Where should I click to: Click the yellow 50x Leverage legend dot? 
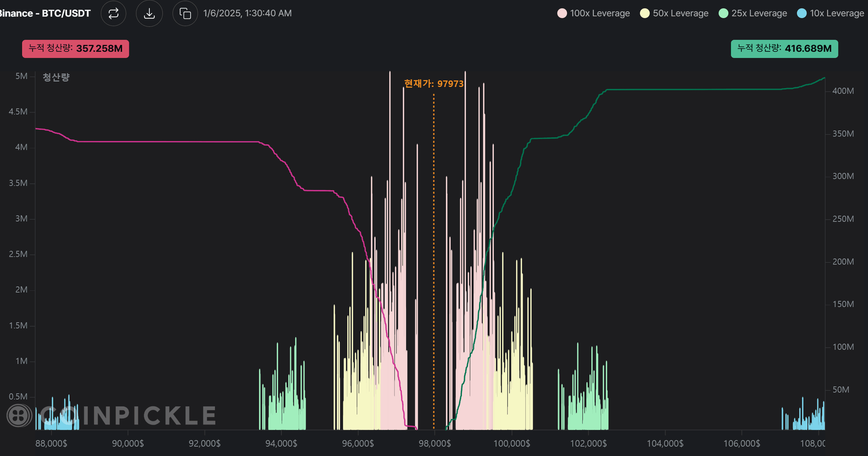[645, 14]
